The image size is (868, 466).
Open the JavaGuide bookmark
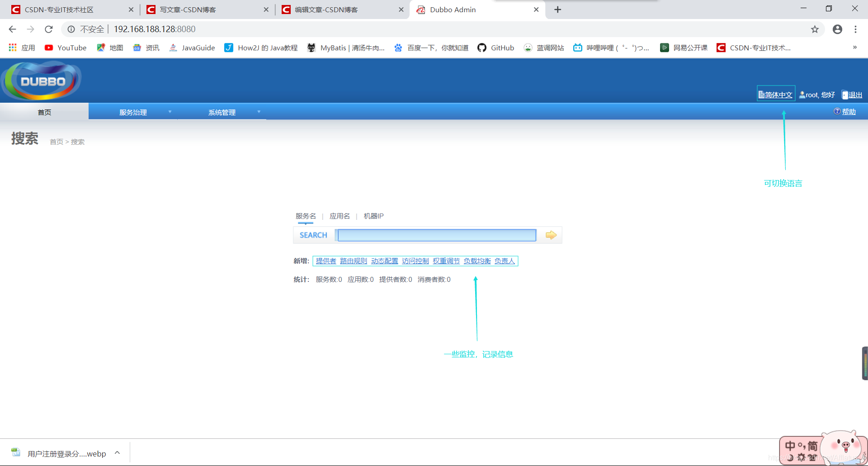coord(192,48)
